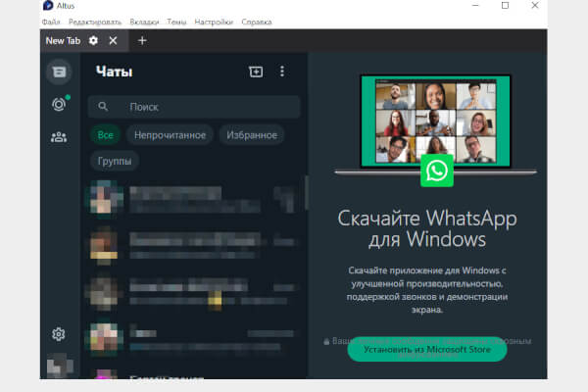Click the Скачайте WhatsApp для Windows heading
This screenshot has width=588, height=392.
point(427,228)
